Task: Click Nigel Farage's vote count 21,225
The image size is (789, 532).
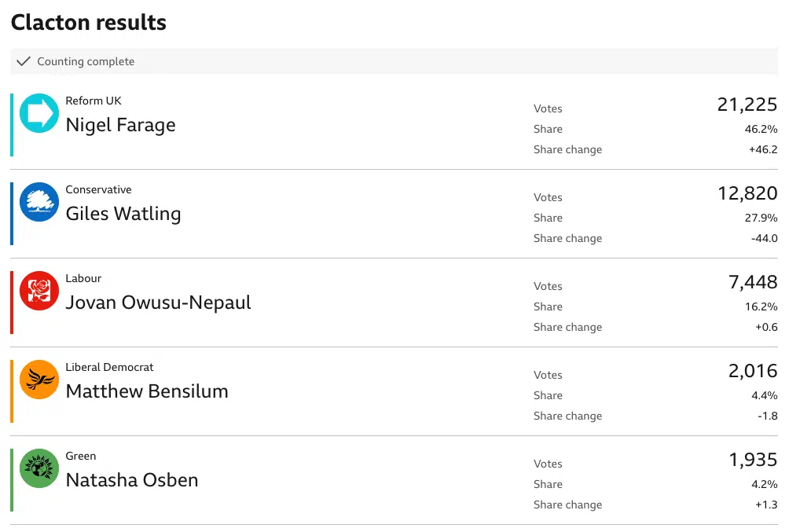Action: 747,105
